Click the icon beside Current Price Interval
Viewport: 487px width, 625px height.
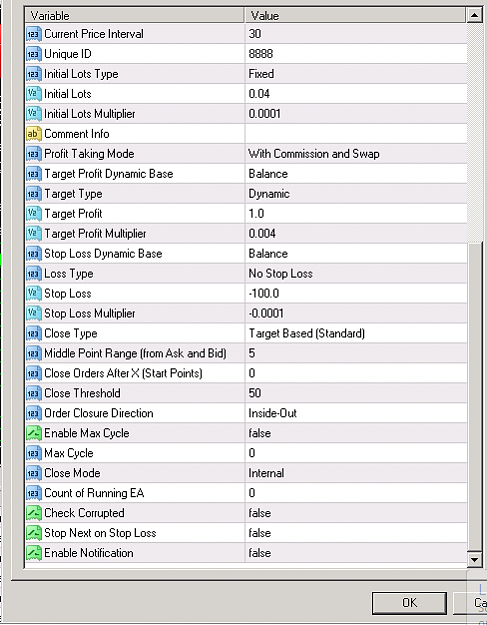[x=34, y=34]
